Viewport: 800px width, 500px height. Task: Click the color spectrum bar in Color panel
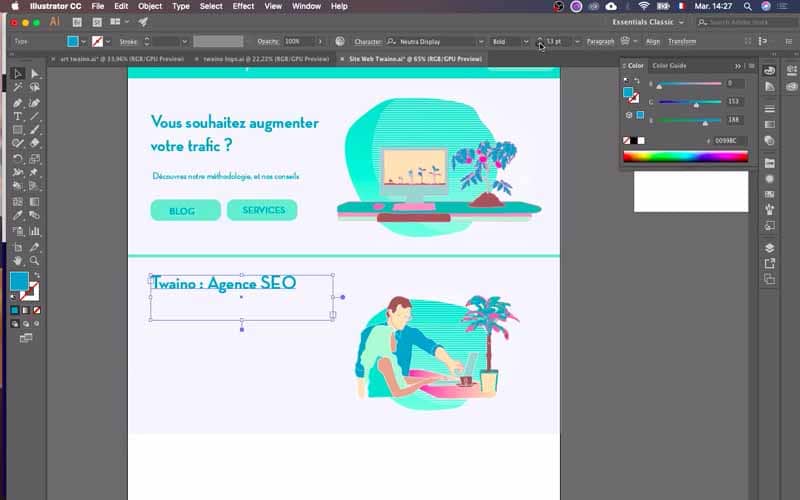[x=685, y=157]
